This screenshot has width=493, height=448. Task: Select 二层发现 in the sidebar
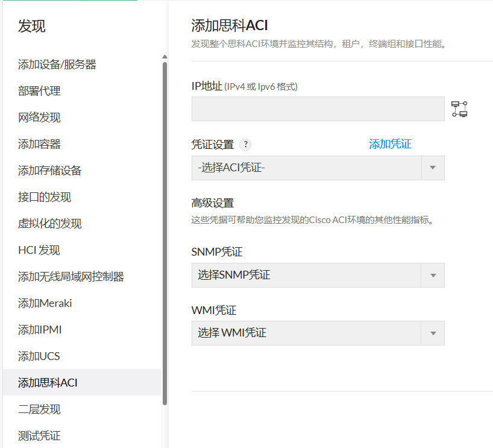click(x=39, y=409)
